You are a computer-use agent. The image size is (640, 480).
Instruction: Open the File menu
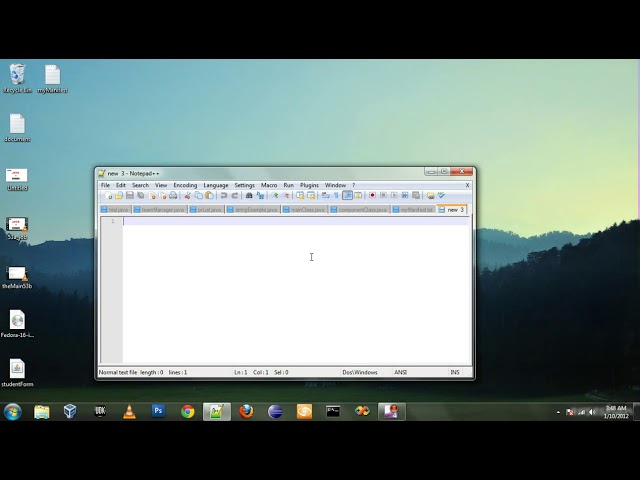(105, 185)
